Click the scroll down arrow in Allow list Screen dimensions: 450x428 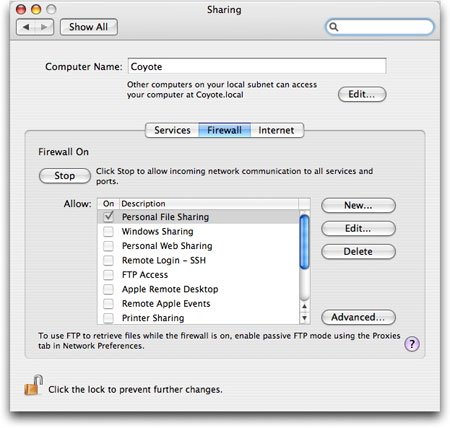pos(304,318)
